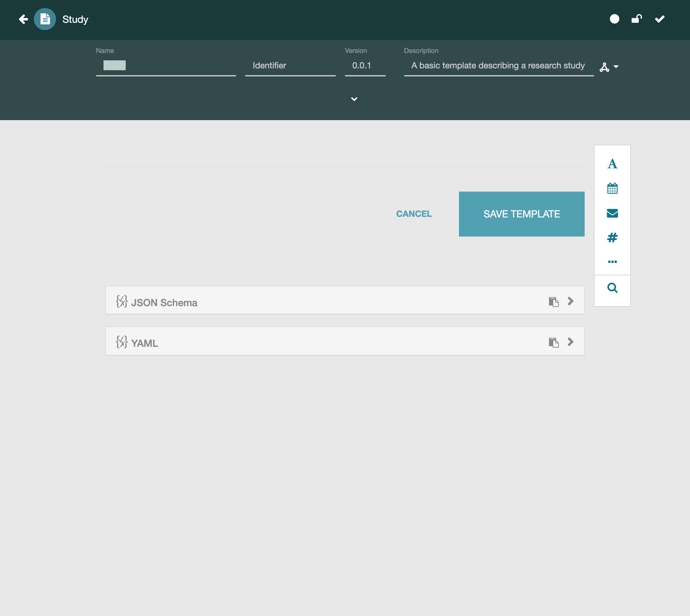690x616 pixels.
Task: Open the search elements magnifier icon
Action: (x=612, y=288)
